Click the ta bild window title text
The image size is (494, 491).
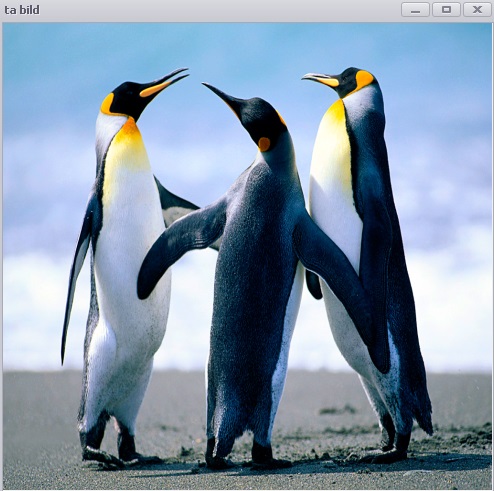pos(22,10)
